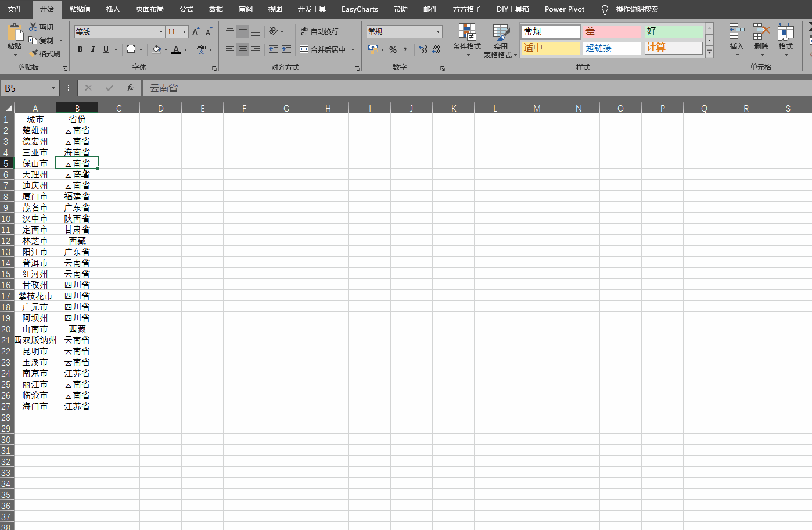Open the font size dropdown
812x530 pixels.
pyautogui.click(x=185, y=31)
